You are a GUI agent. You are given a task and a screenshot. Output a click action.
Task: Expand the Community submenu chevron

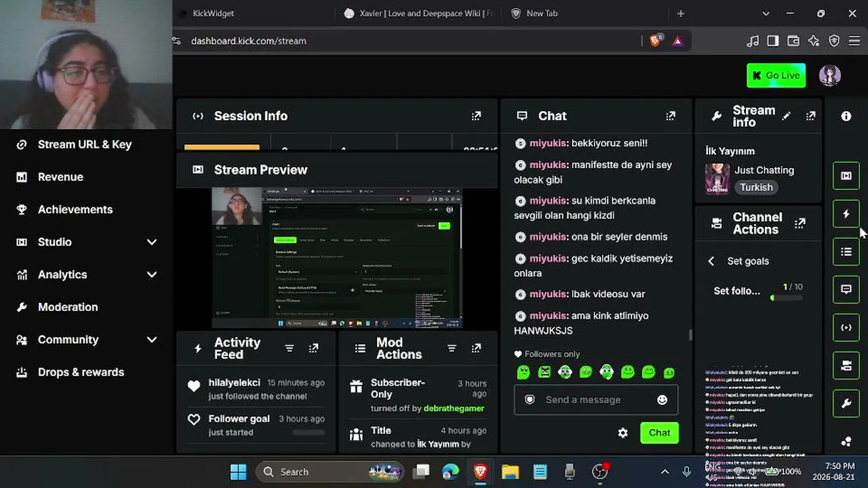pos(152,340)
